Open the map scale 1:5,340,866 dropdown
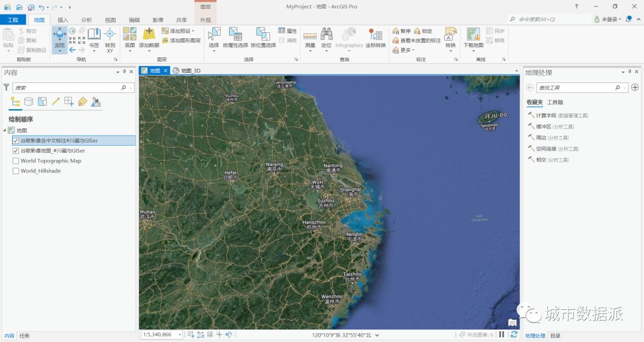 (x=180, y=335)
